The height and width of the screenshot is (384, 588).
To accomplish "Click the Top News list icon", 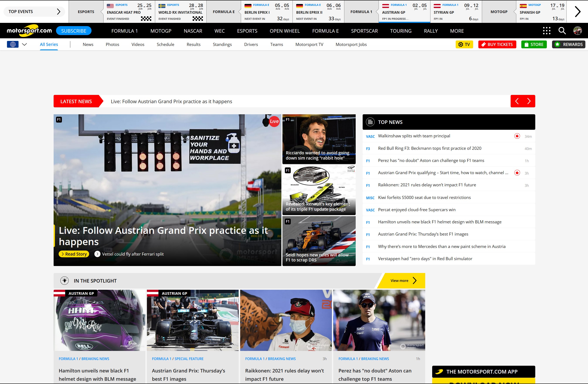I will (370, 122).
